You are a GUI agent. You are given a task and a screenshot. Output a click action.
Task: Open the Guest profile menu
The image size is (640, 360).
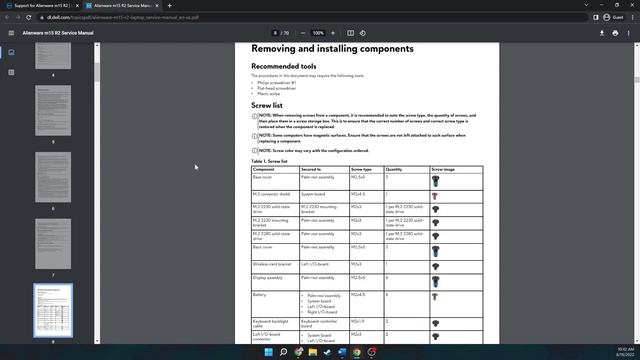[613, 18]
